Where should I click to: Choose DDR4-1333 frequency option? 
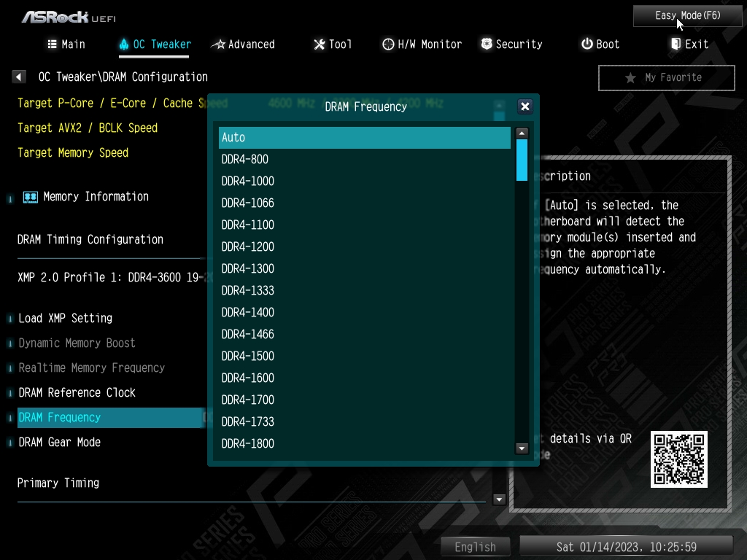pos(365,290)
